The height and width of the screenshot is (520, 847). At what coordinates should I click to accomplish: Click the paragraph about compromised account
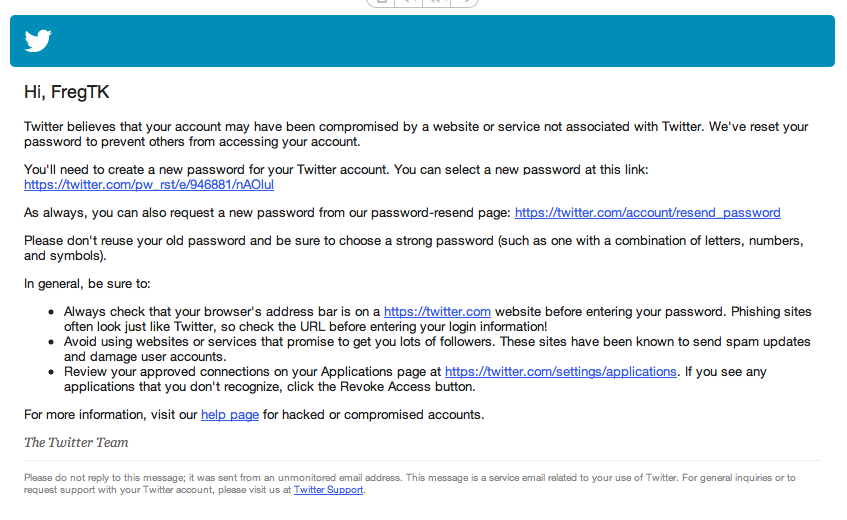pyautogui.click(x=416, y=134)
